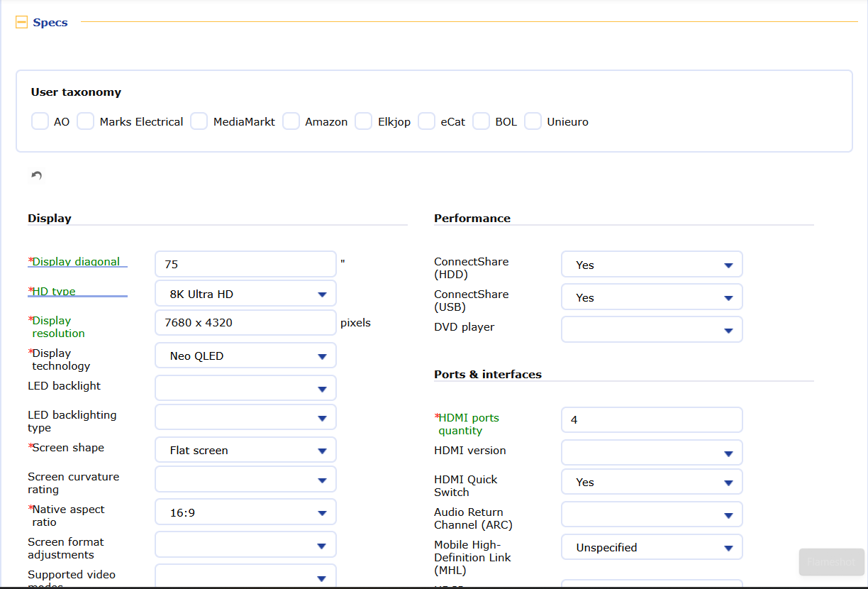Open the ConnectShare (USB) dropdown
Image resolution: width=868 pixels, height=589 pixels.
tap(652, 297)
